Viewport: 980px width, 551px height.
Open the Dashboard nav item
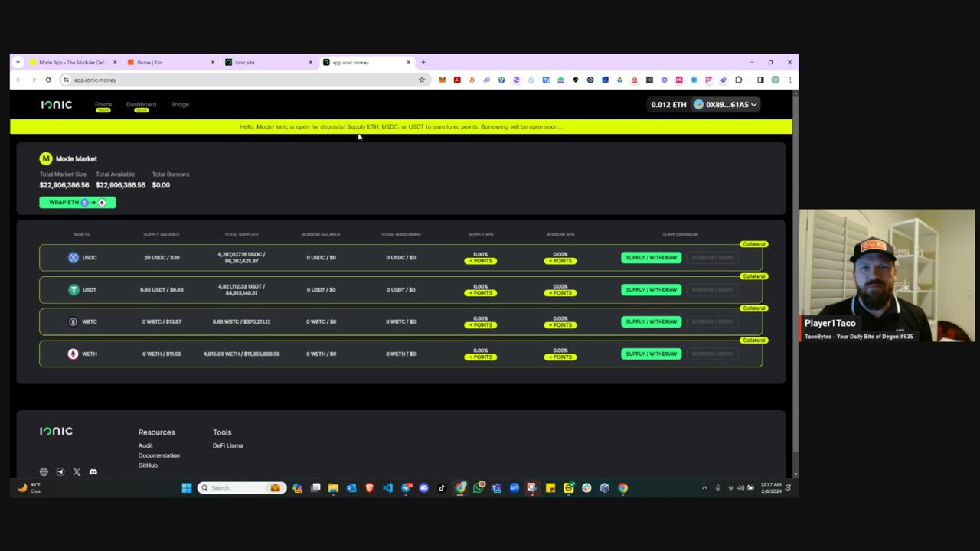[x=141, y=105]
